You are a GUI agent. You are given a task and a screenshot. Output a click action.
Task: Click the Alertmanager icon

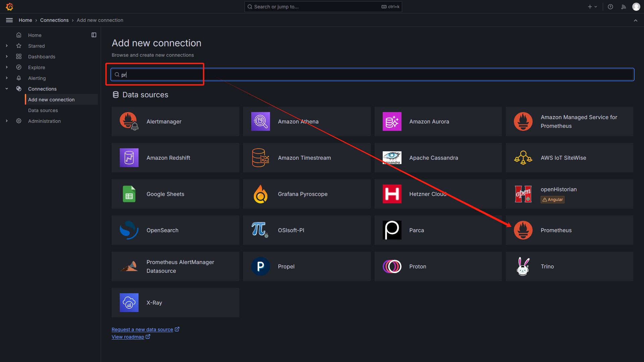coord(129,121)
